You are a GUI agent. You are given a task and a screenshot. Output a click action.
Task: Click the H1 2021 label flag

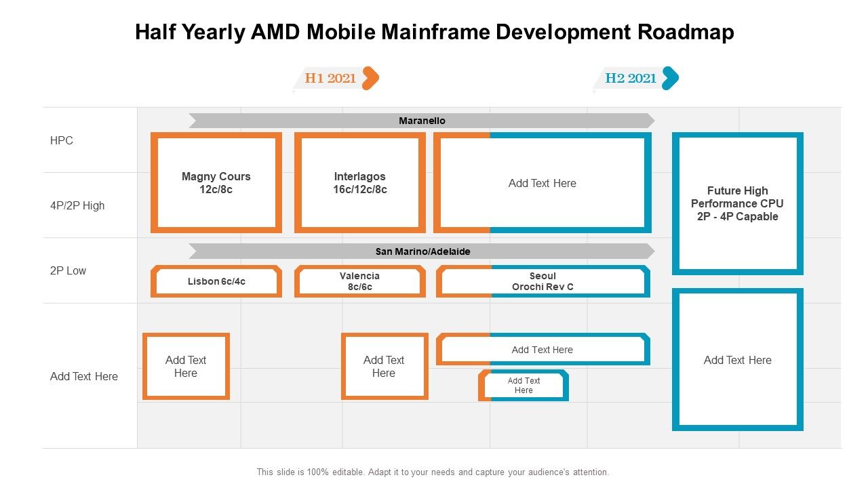tap(330, 78)
